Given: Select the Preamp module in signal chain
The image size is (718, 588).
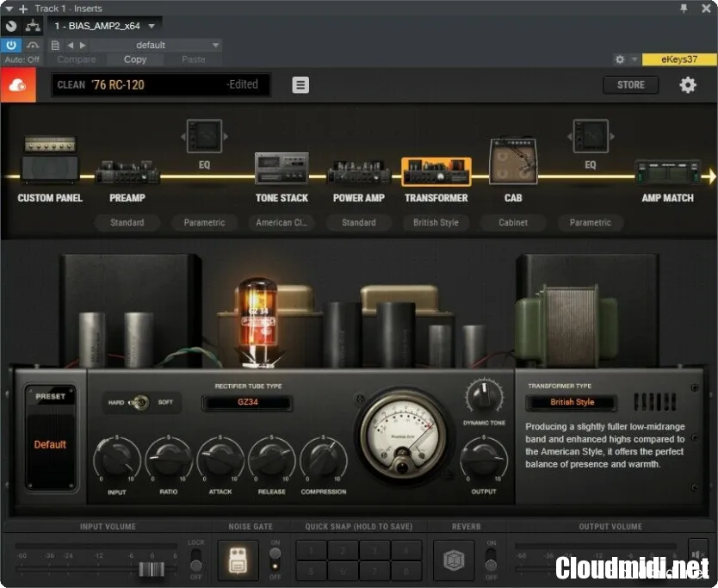Looking at the screenshot, I should pos(127,171).
